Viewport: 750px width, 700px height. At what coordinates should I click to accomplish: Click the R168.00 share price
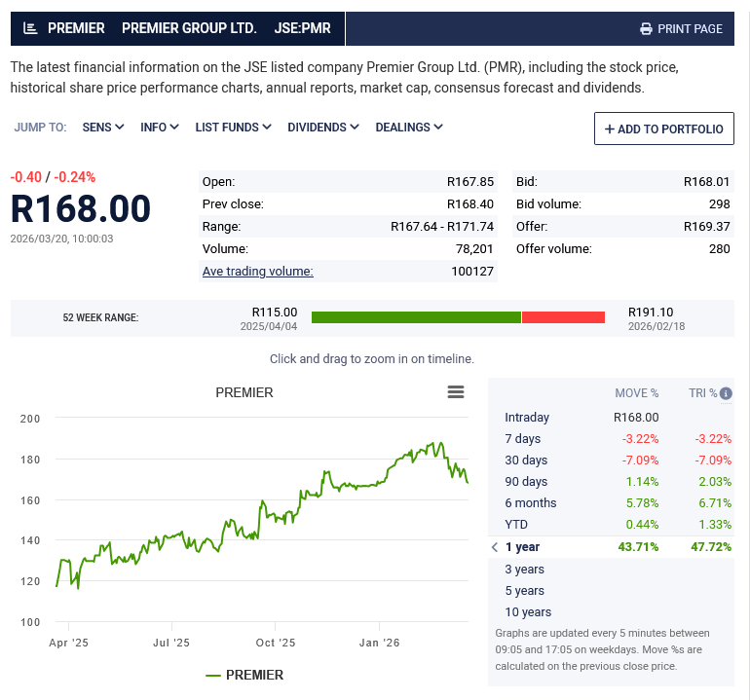(x=80, y=208)
